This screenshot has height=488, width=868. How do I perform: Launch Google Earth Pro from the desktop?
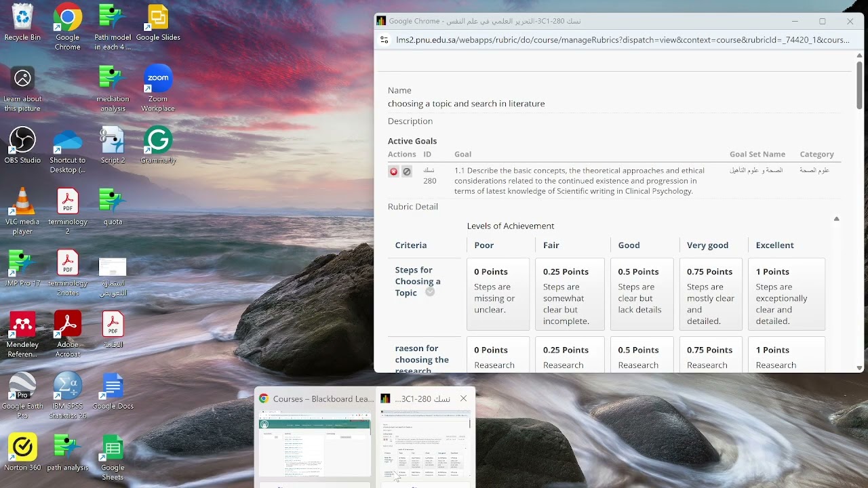pos(22,396)
